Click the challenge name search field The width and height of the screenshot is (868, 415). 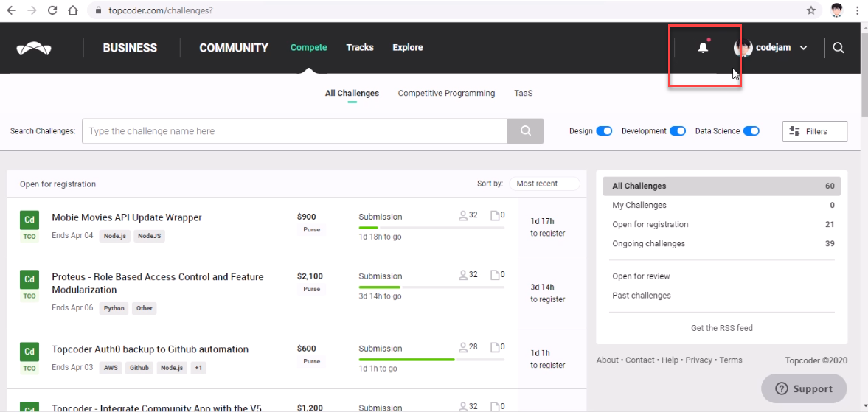(294, 131)
